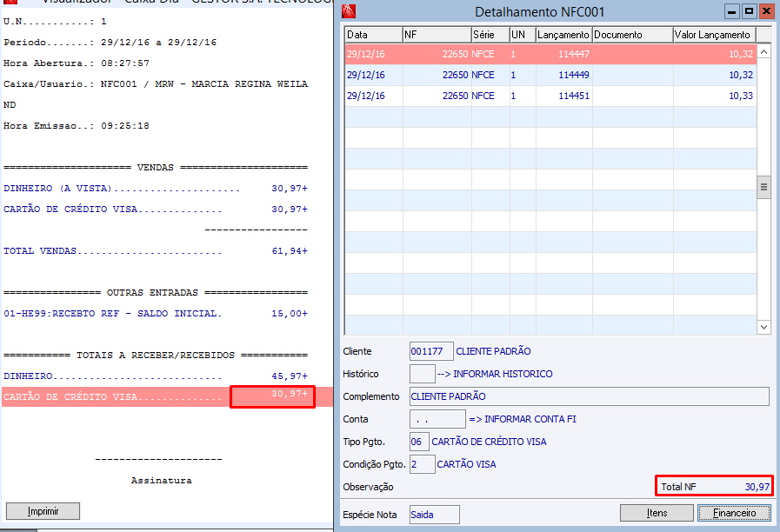780x532 pixels.
Task: Click the Condição Pgto. field 2
Action: 423,464
